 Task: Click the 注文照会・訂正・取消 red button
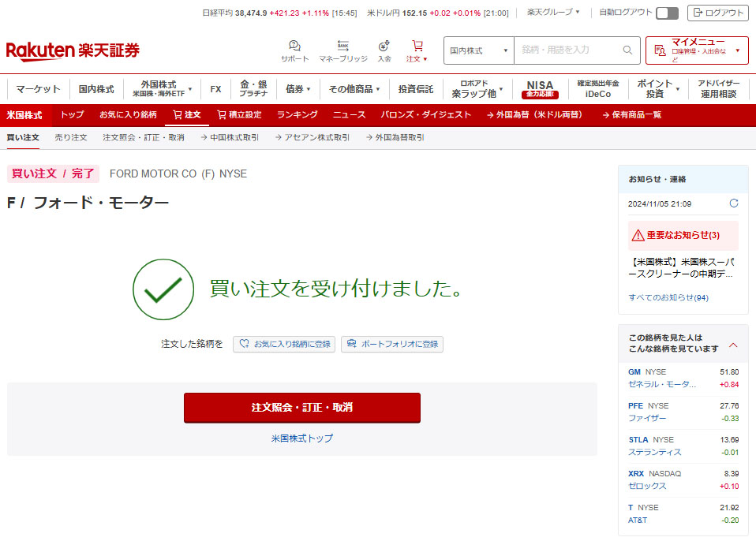pos(302,408)
